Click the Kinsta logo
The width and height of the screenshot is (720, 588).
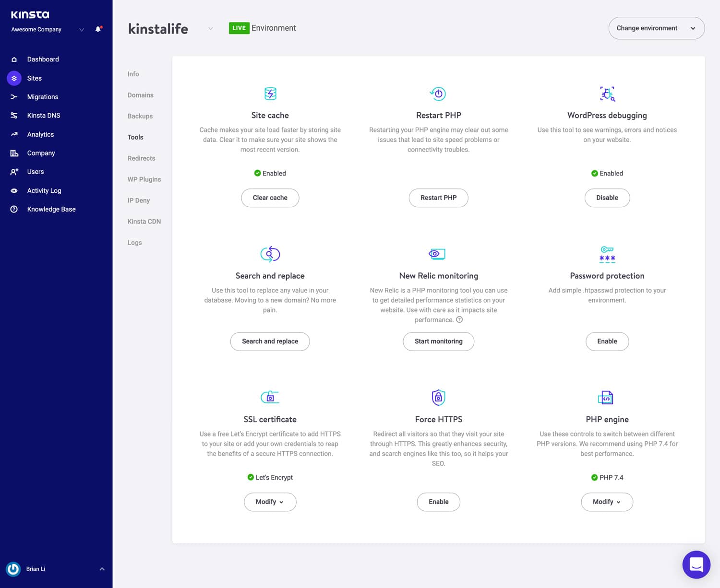click(29, 14)
